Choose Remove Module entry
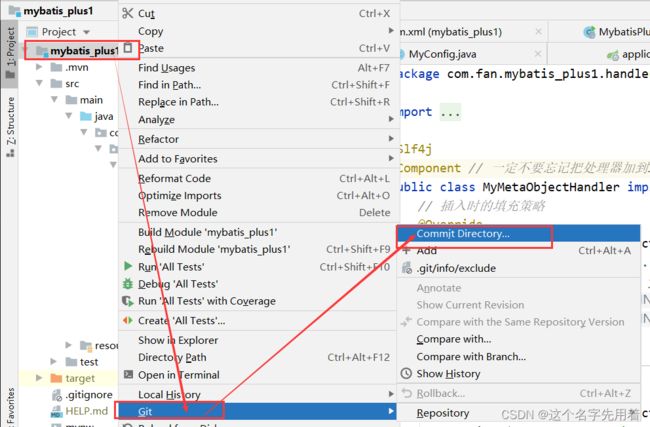The height and width of the screenshot is (427, 650). pyautogui.click(x=259, y=212)
